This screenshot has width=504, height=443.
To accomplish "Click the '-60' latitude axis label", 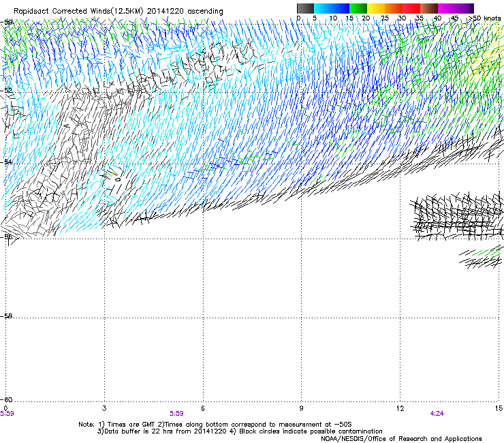I will click(7, 400).
